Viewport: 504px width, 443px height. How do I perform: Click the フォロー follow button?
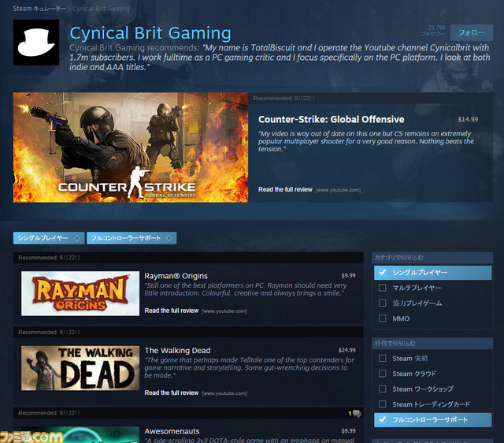(472, 32)
